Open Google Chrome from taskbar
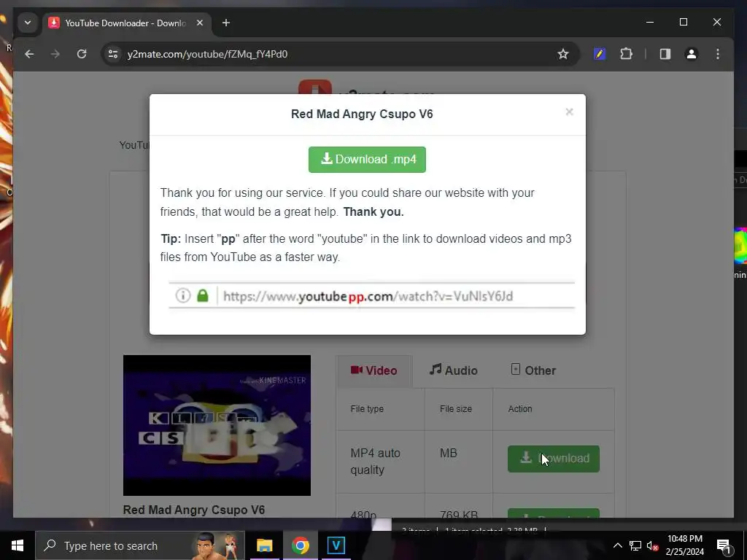747x560 pixels. click(x=300, y=545)
